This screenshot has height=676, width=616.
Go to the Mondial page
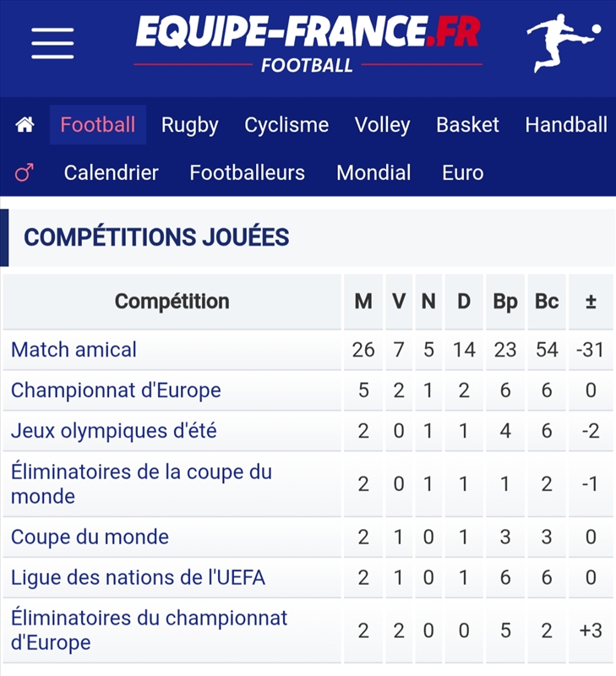pos(373,173)
